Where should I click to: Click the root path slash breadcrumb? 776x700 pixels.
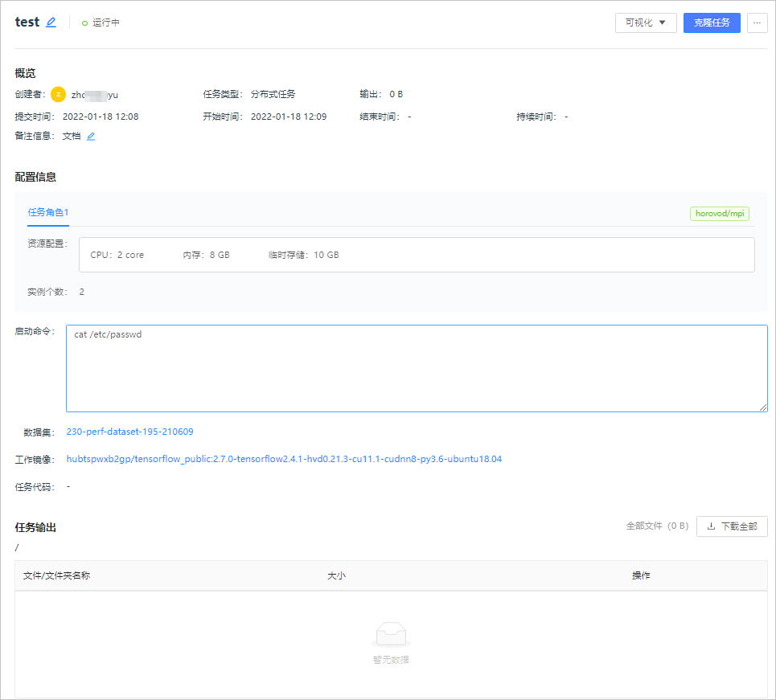[17, 547]
